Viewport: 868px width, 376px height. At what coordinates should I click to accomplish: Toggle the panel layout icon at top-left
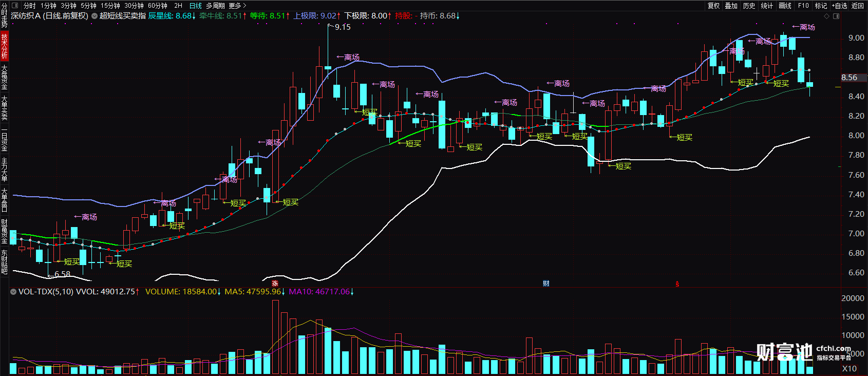click(x=15, y=6)
